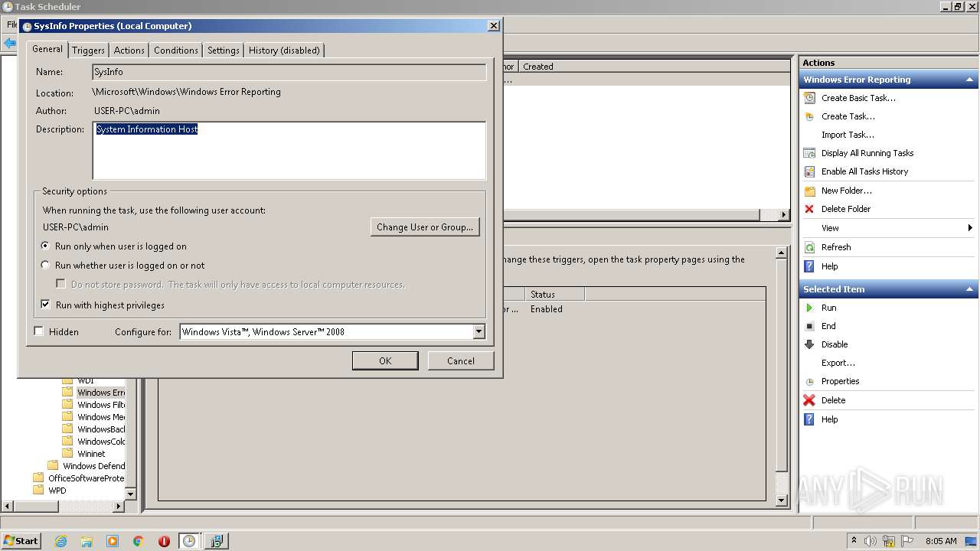Click the End task square icon

(x=809, y=326)
